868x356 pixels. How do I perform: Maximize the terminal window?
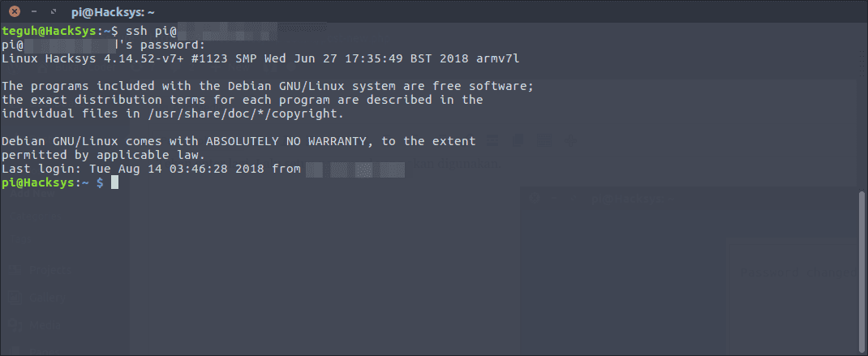click(x=52, y=12)
